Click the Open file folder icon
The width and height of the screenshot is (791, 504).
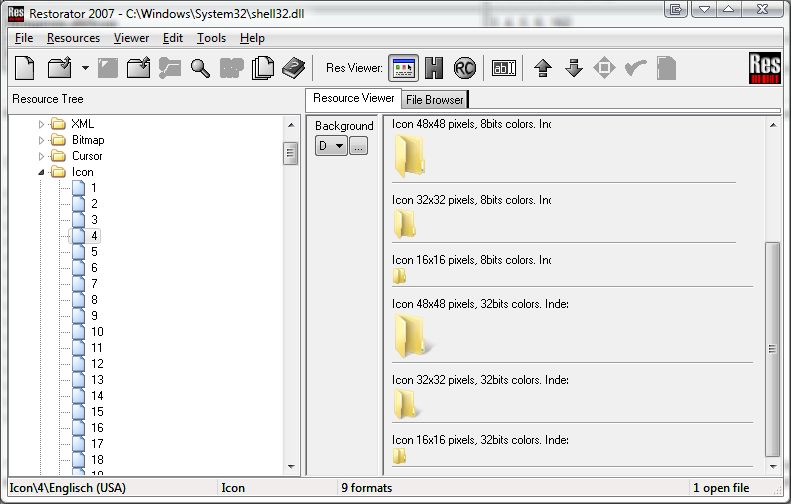click(60, 68)
